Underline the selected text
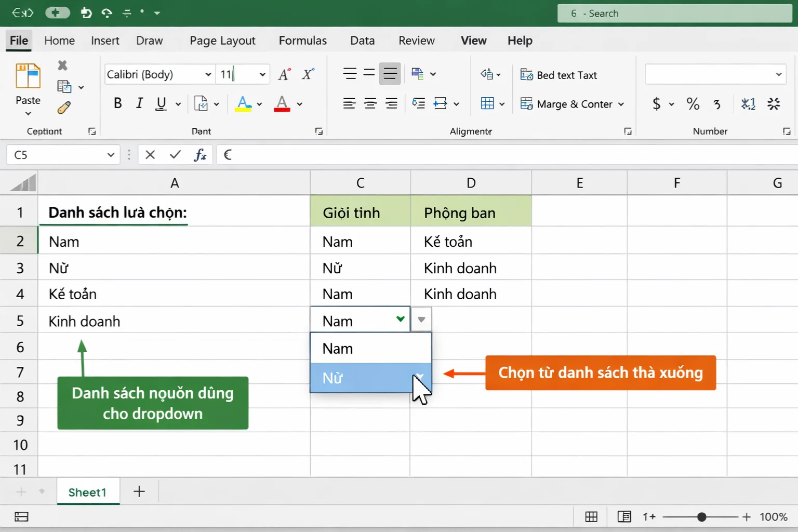This screenshot has width=798, height=532. (161, 103)
